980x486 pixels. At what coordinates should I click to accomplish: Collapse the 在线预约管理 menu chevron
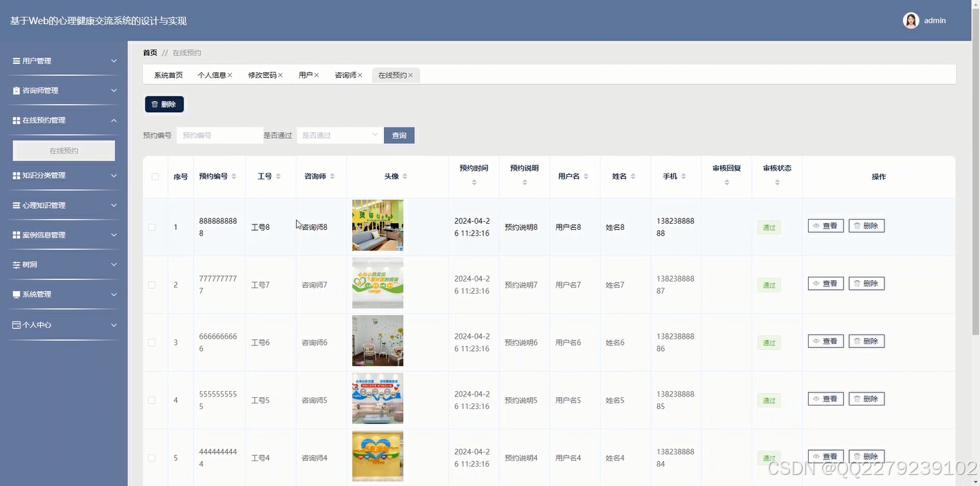114,120
